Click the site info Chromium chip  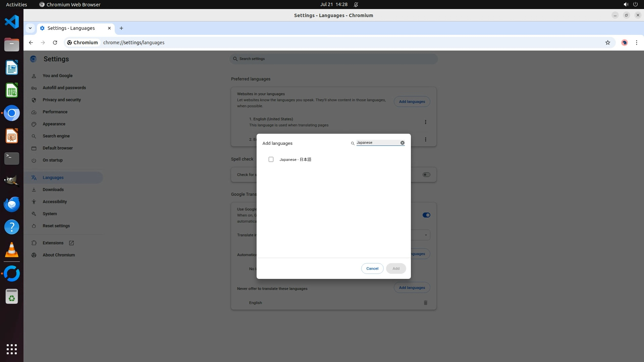coord(83,43)
